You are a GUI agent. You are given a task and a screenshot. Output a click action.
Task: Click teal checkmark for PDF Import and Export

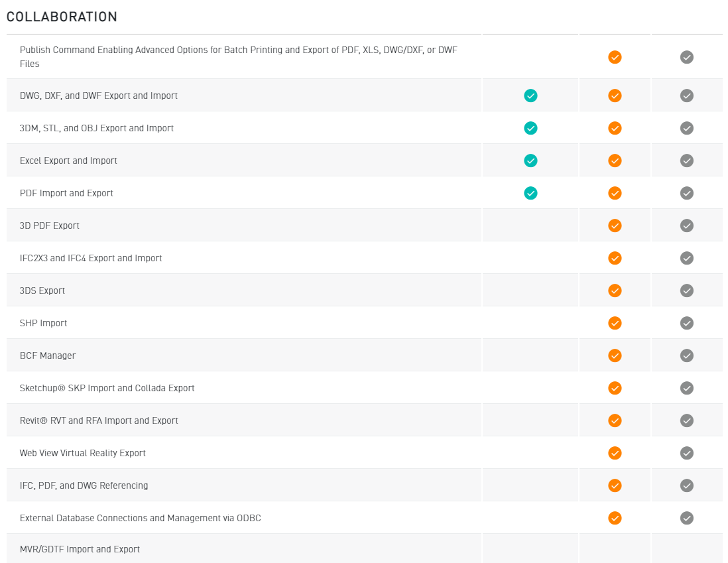pos(530,193)
